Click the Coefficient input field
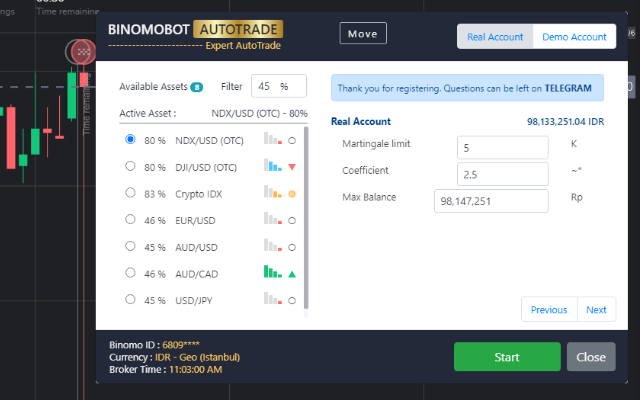Screen dimensions: 640x400 click(502, 174)
